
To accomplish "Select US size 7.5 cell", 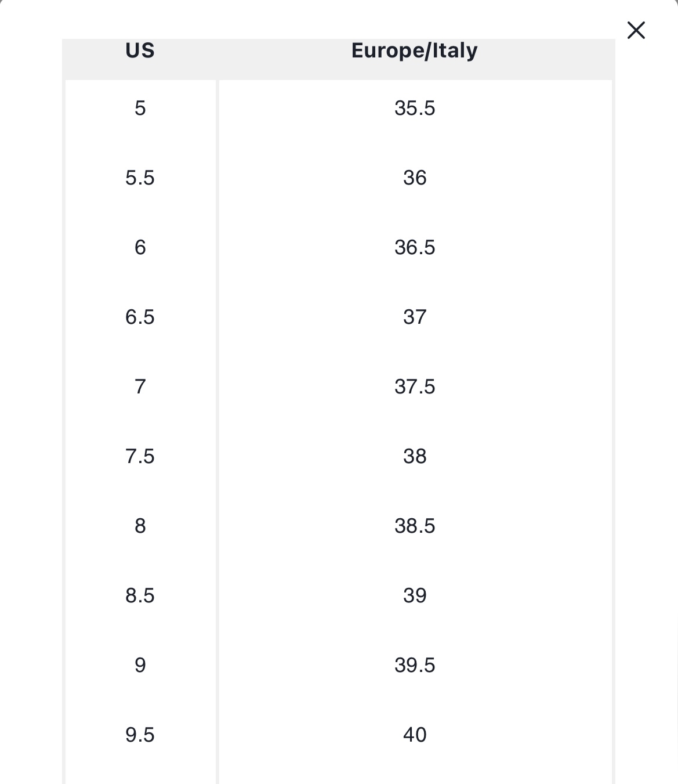I will 140,456.
